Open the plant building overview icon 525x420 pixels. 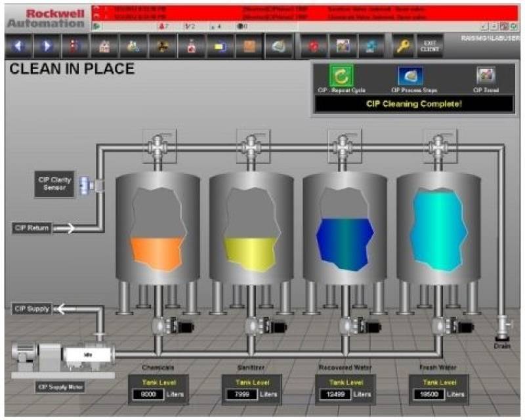104,46
